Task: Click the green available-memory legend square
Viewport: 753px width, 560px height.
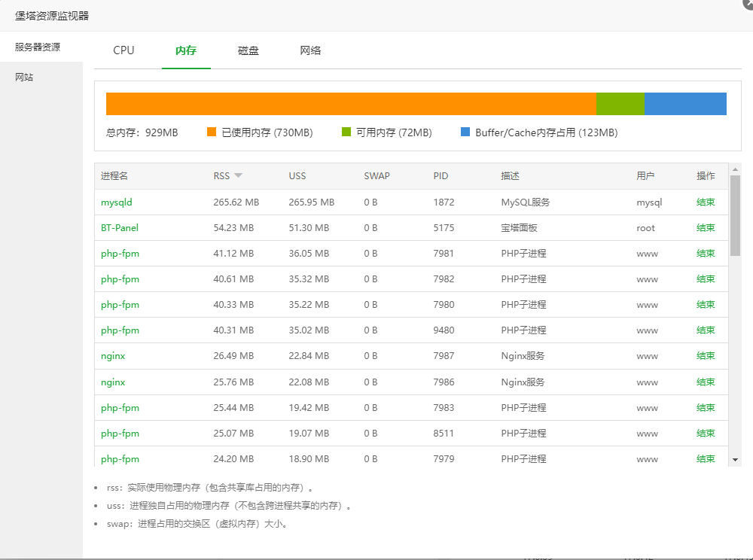Action: (x=346, y=132)
